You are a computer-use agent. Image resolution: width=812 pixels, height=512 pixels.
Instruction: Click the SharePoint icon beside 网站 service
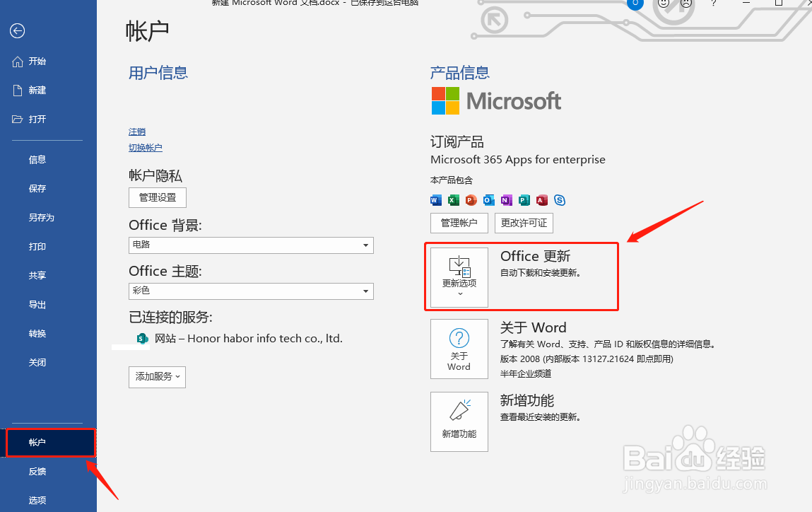[x=143, y=339]
